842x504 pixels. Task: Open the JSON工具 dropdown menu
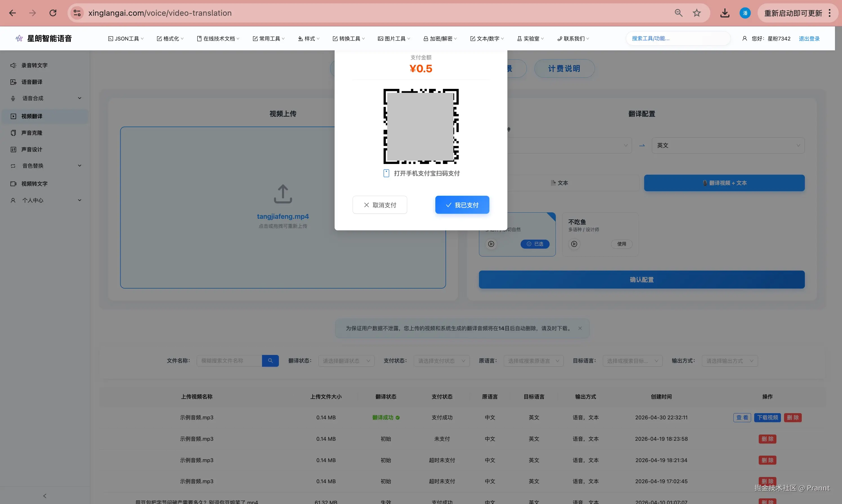pos(126,38)
